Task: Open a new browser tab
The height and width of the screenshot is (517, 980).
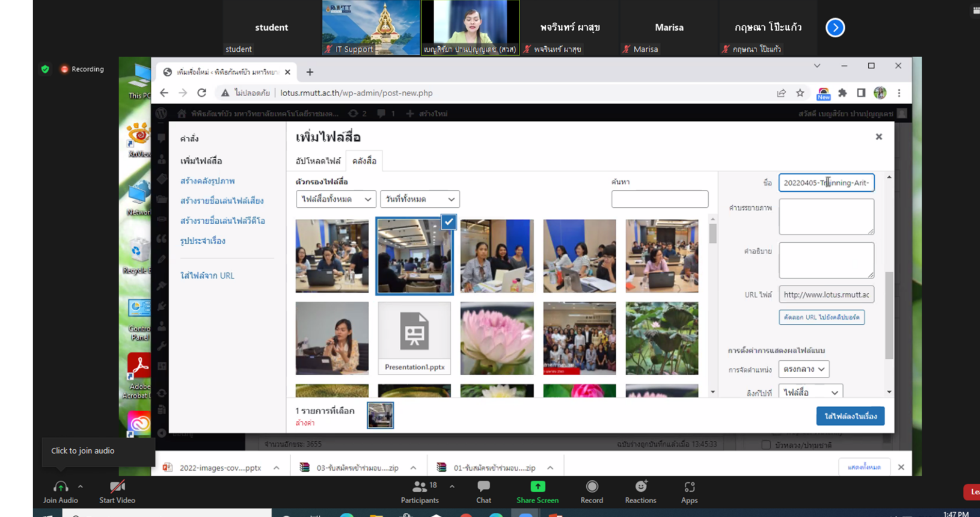Action: pyautogui.click(x=310, y=72)
